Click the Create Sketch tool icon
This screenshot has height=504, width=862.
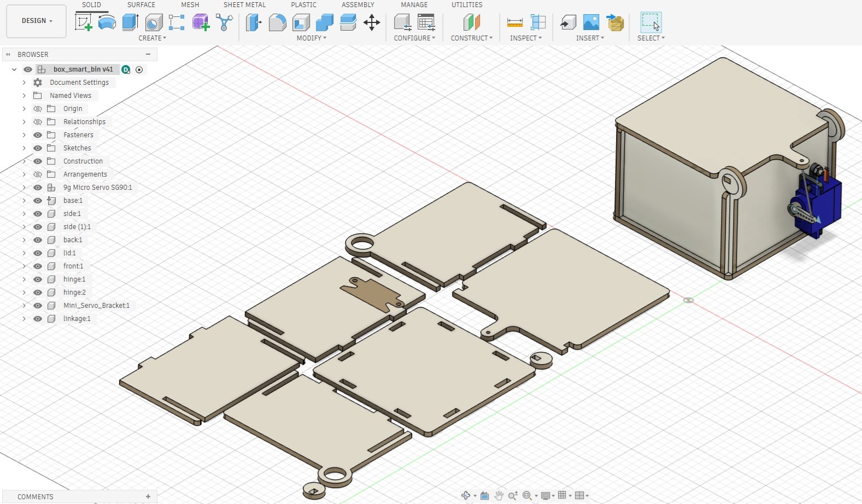tap(83, 22)
